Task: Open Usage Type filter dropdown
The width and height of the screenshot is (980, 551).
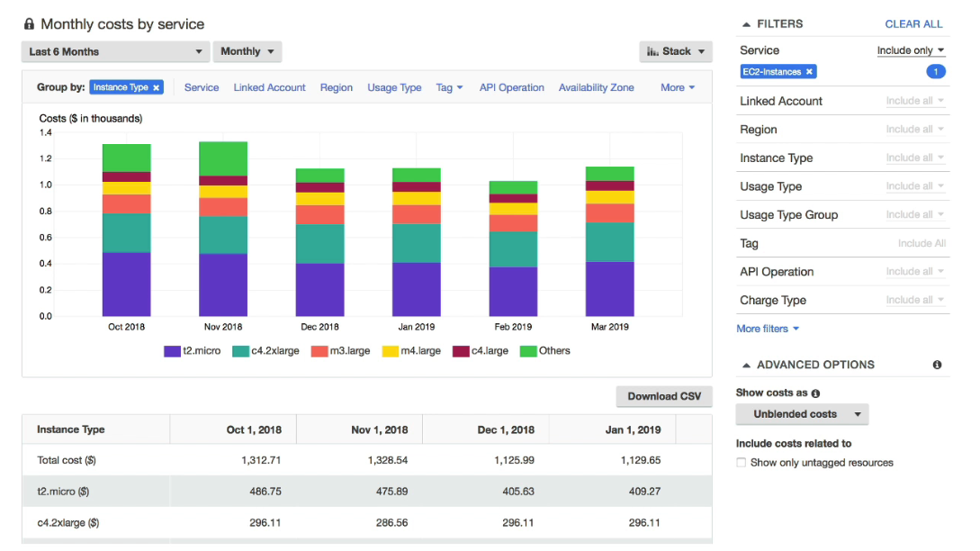Action: 915,186
